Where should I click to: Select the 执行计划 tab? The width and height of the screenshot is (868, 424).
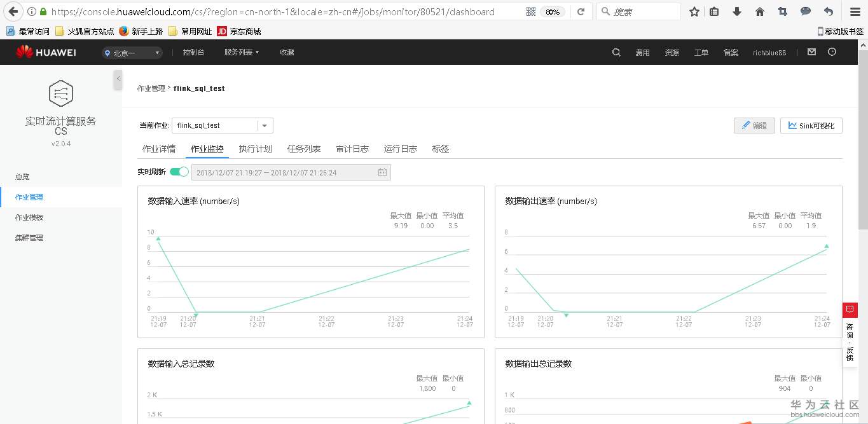(x=256, y=149)
